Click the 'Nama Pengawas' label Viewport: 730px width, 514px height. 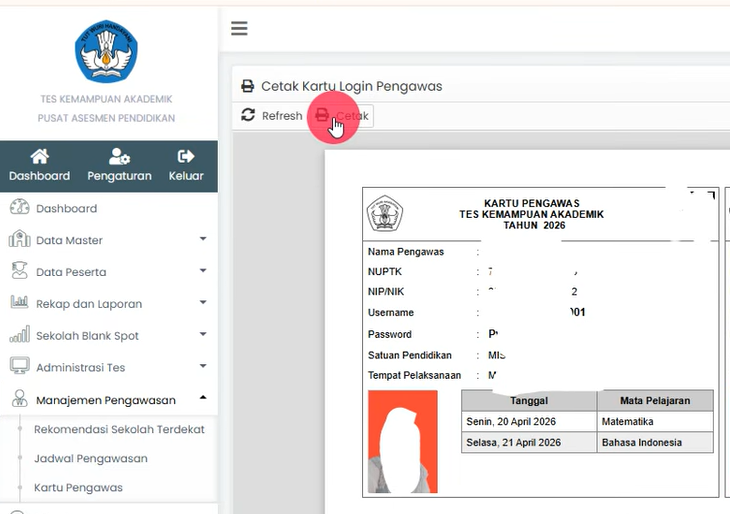pyautogui.click(x=406, y=251)
